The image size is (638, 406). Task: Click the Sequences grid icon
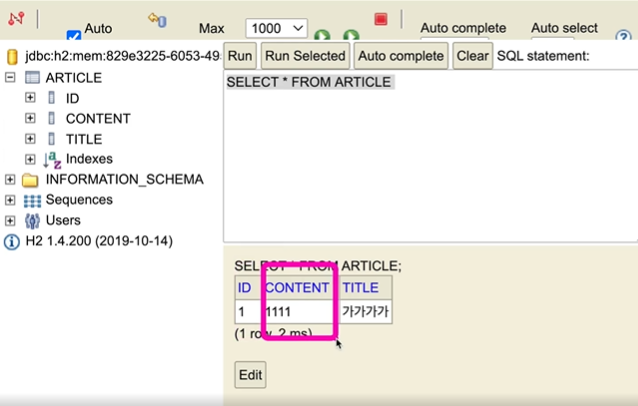[32, 201]
